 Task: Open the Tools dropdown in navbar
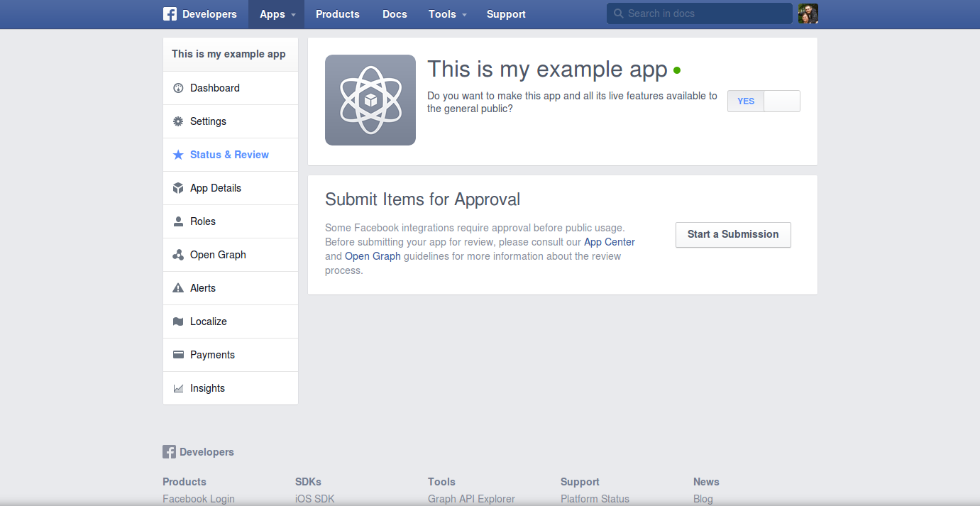point(447,14)
